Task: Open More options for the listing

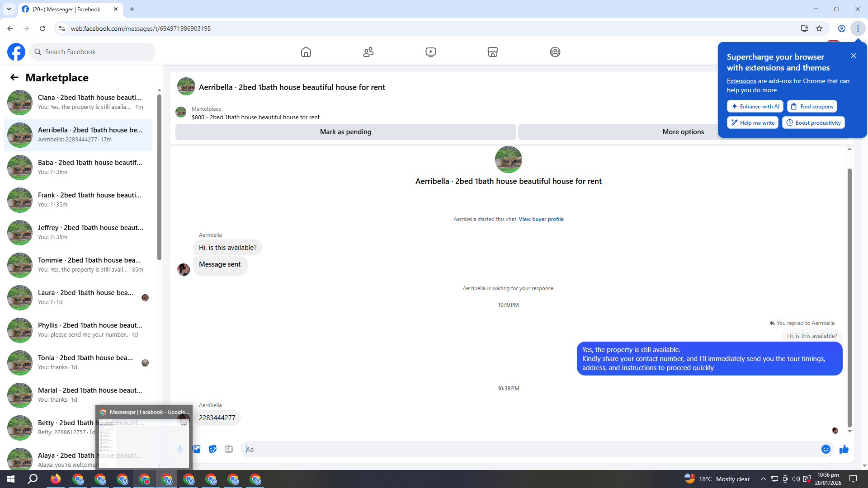Action: [x=683, y=132]
